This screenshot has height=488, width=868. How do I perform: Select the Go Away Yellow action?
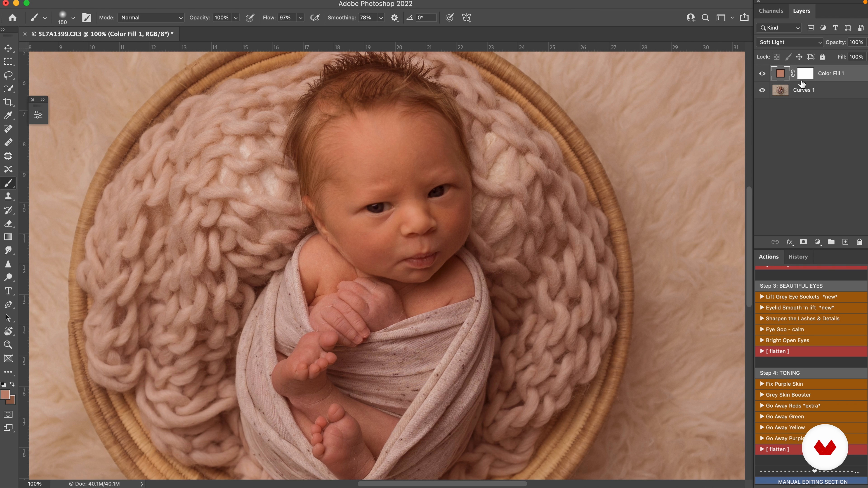tap(811, 427)
